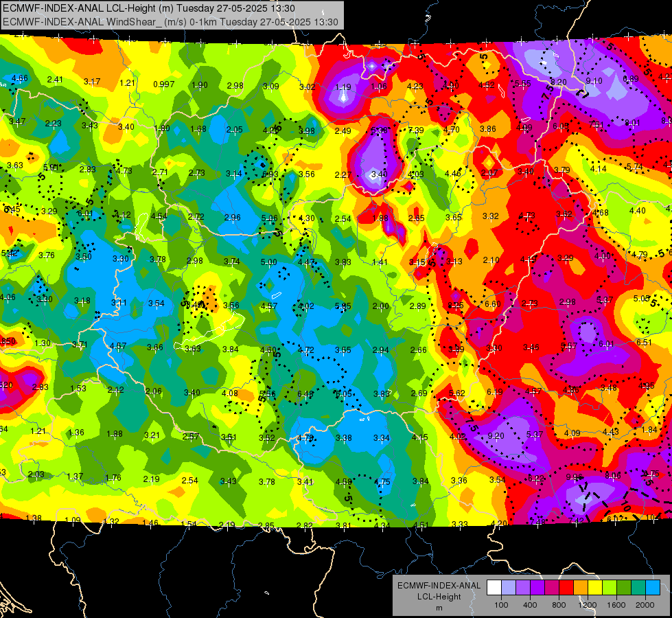Click the grid value 6.51

pos(644,342)
